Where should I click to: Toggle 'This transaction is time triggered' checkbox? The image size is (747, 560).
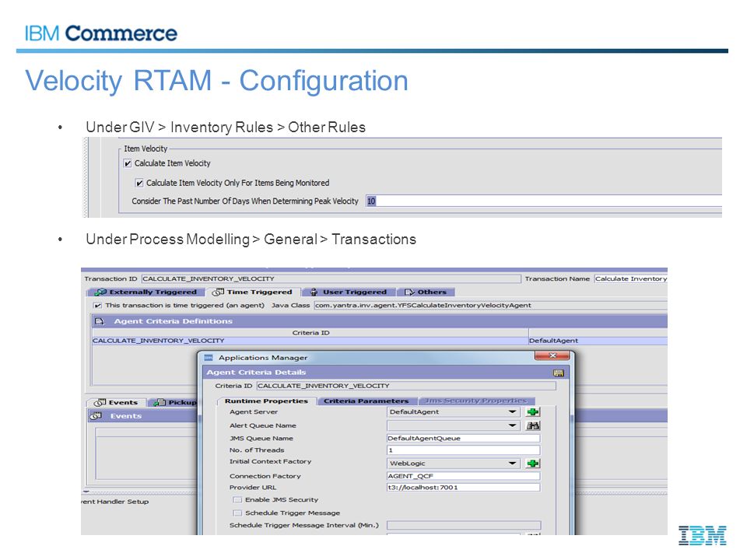pos(98,305)
